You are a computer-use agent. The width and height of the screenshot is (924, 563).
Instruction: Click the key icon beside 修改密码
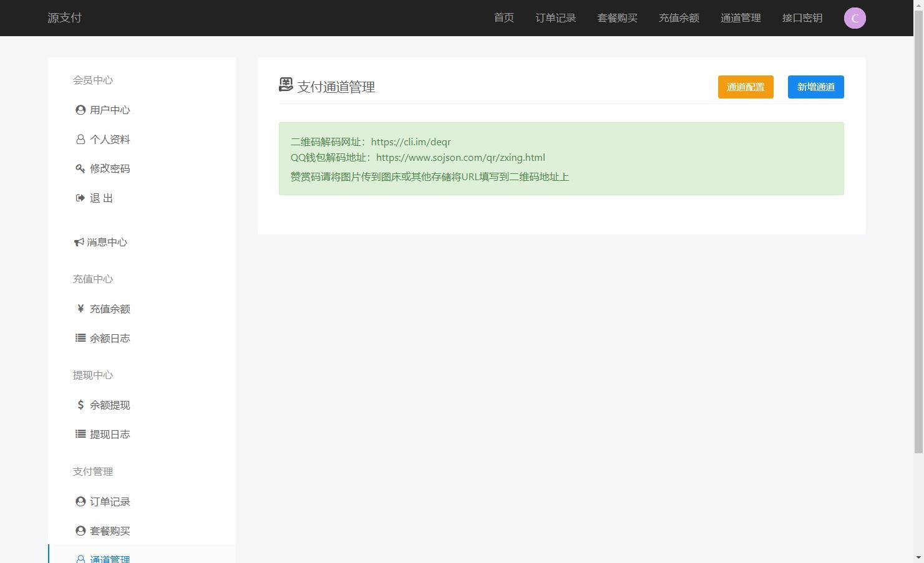tap(80, 168)
